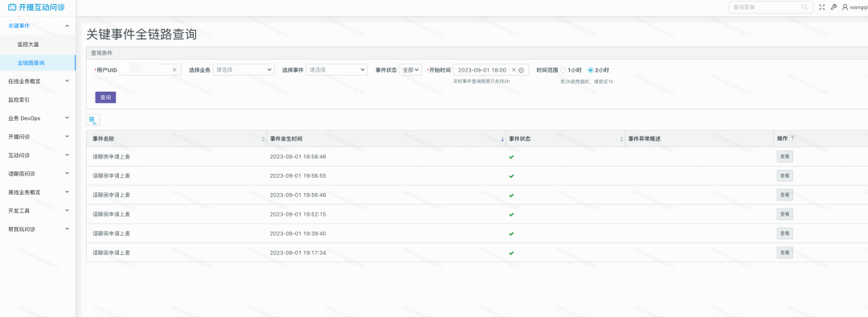Open the clock picker icon in 开始时间
868x317 pixels.
(522, 70)
